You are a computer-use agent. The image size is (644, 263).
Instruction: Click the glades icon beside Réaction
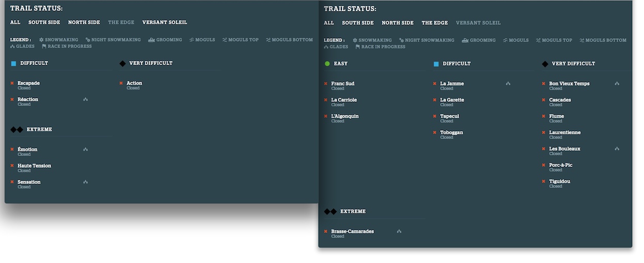(85, 99)
